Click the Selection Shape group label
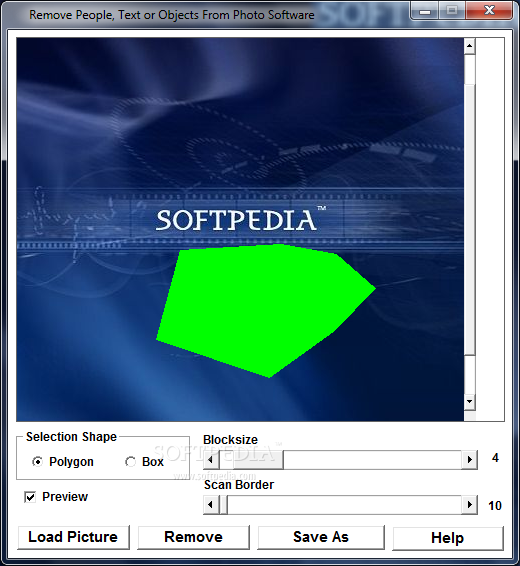 tap(71, 437)
